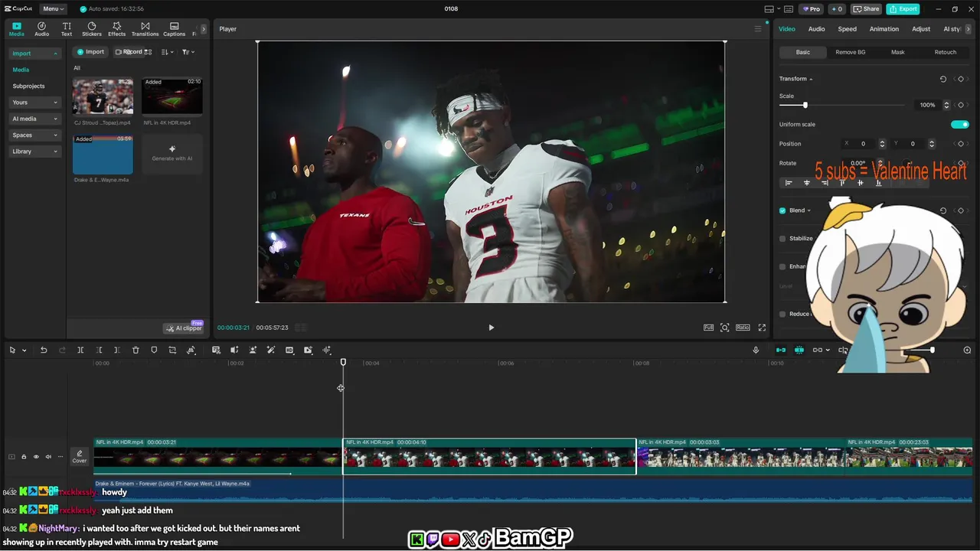Click the undo arrow in timeline toolbar
980x551 pixels.
tap(44, 350)
